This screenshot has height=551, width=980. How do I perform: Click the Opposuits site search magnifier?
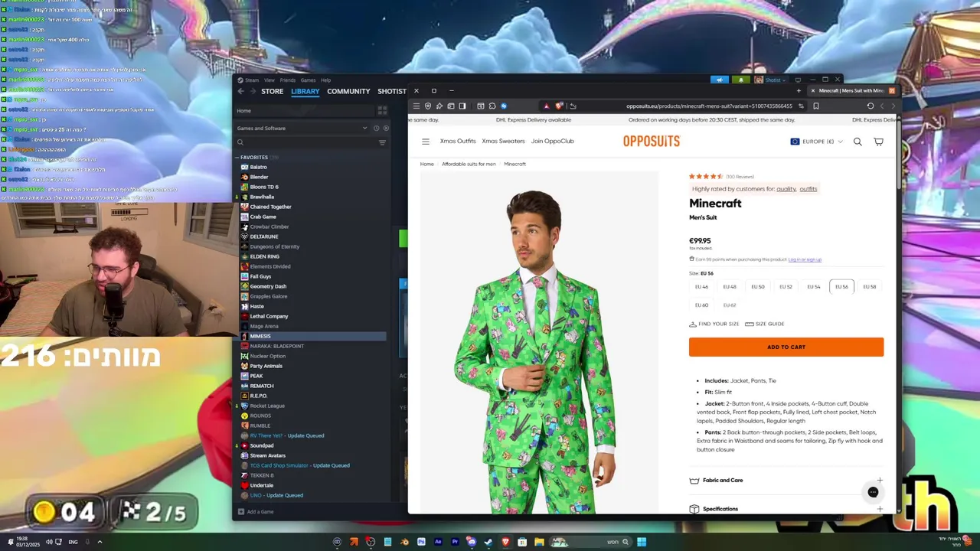tap(857, 142)
